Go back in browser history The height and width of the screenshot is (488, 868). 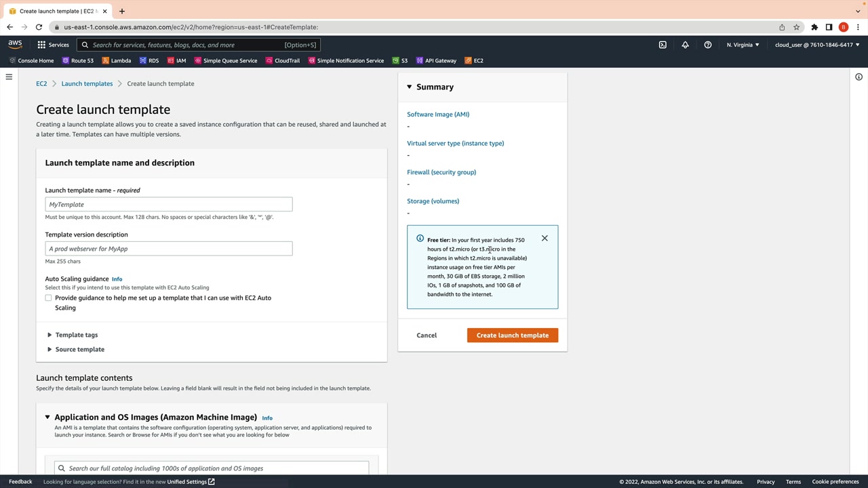[x=9, y=27]
